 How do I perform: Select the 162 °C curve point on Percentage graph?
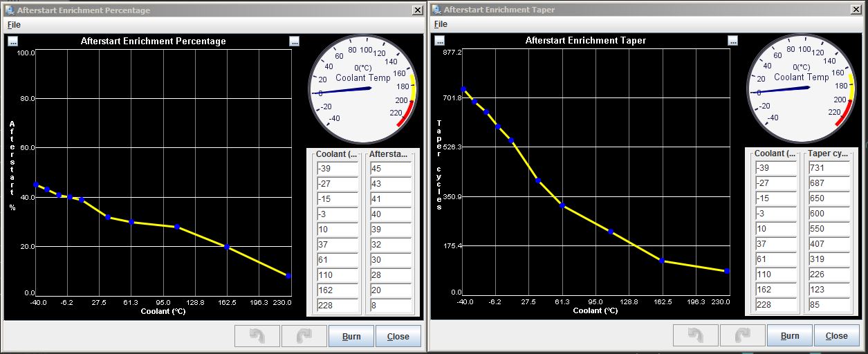pyautogui.click(x=227, y=247)
